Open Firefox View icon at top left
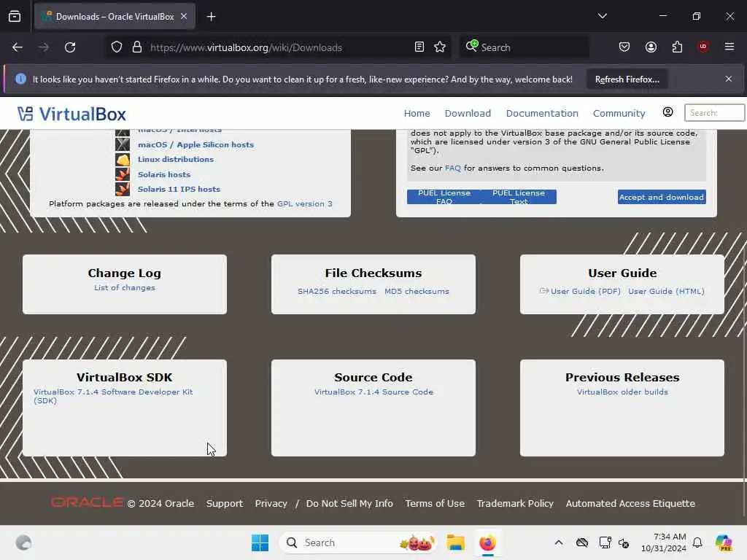Viewport: 747px width, 560px height. [x=15, y=16]
